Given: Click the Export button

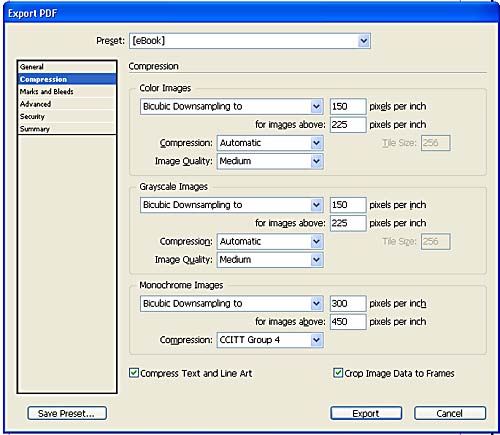Looking at the screenshot, I should pyautogui.click(x=366, y=413).
